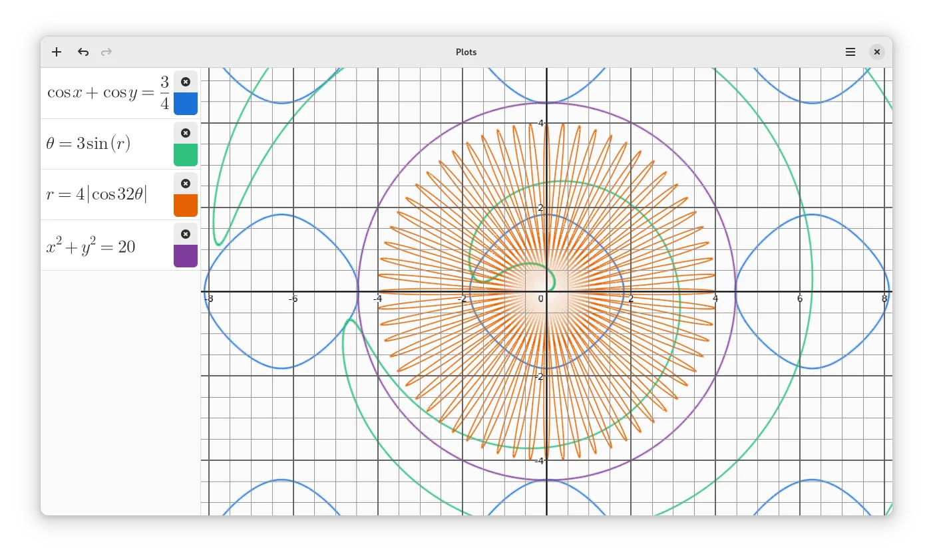Remove the x² + y² = 20 equation
Viewport: 933px width, 560px height.
click(186, 234)
